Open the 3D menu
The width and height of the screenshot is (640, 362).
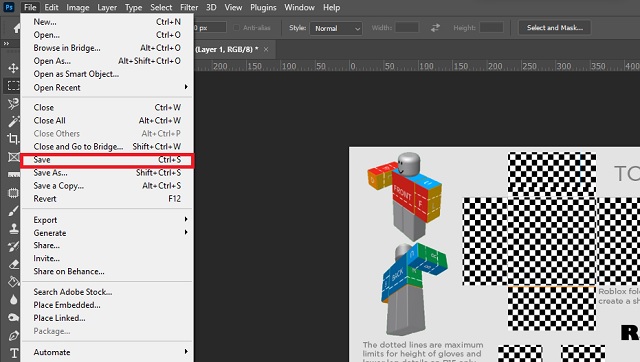click(211, 7)
